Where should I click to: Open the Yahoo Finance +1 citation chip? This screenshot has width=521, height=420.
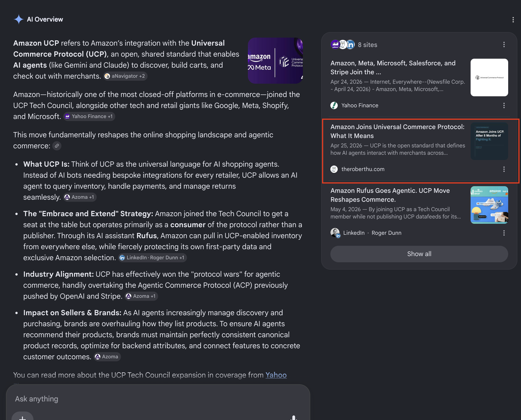[89, 116]
